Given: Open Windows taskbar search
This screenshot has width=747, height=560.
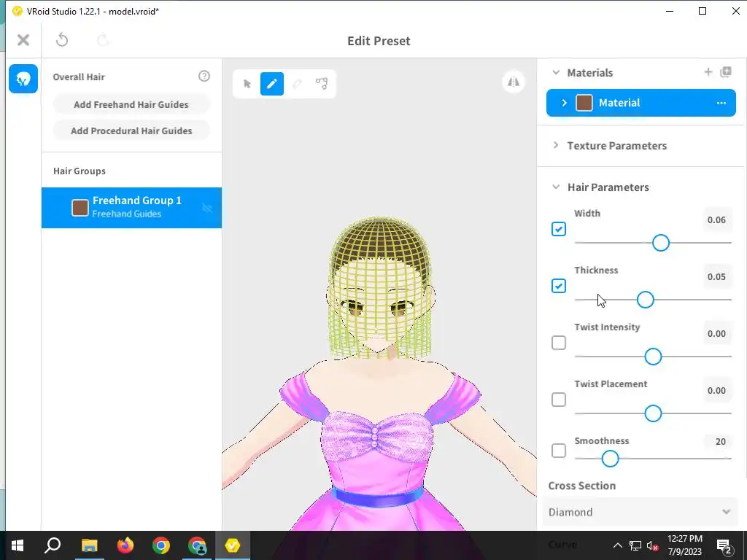Looking at the screenshot, I should [x=53, y=545].
